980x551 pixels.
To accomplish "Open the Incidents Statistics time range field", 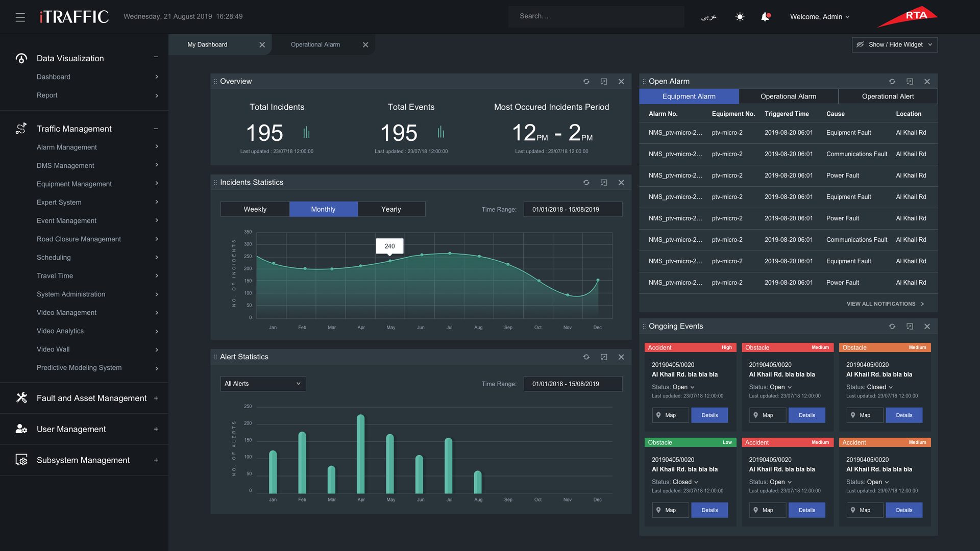I will 573,209.
